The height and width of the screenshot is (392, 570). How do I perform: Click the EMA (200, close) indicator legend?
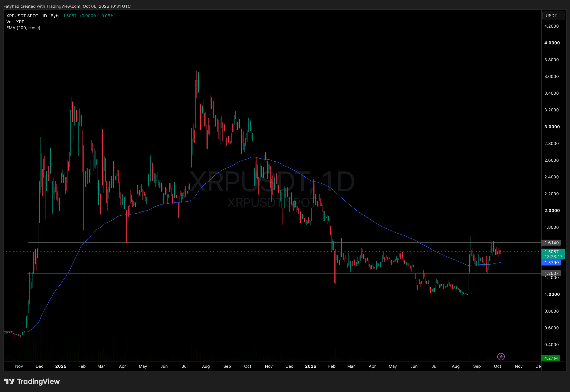23,28
